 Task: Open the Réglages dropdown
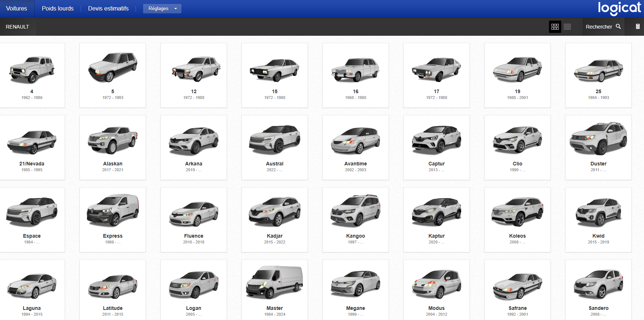pos(162,9)
